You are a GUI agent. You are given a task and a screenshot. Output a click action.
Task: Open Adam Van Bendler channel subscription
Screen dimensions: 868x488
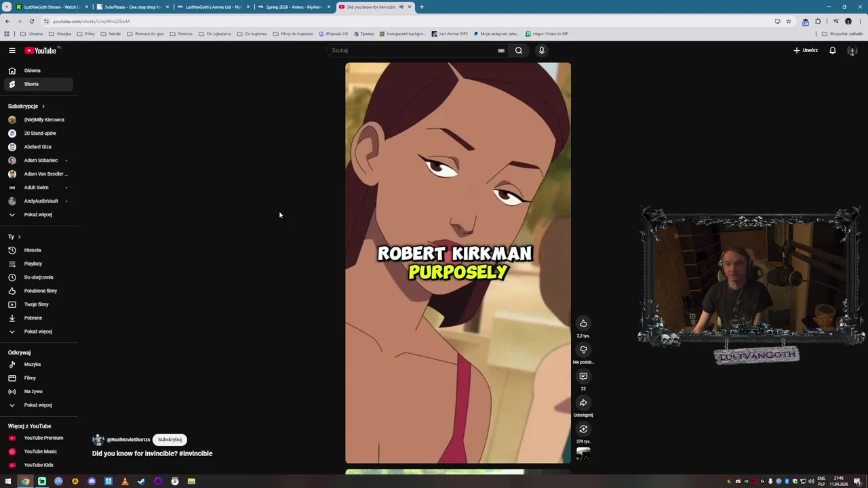click(37, 174)
